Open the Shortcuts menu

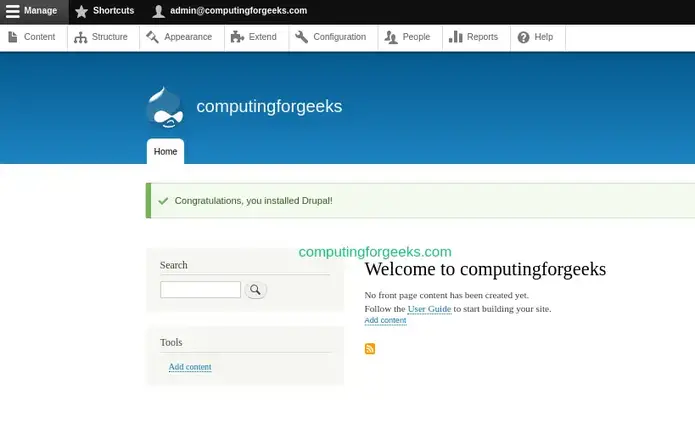click(x=104, y=12)
